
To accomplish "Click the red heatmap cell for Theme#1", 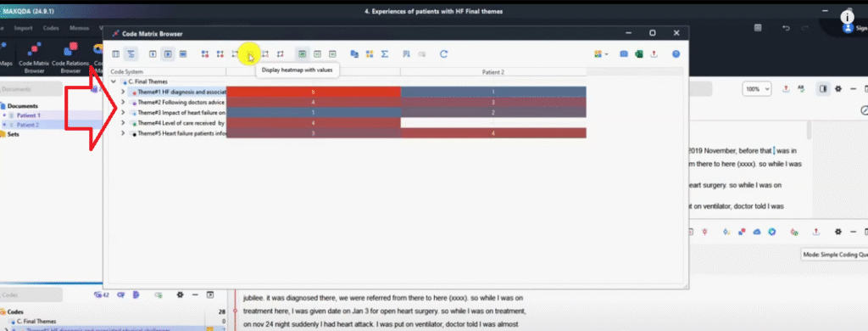I will click(x=314, y=92).
